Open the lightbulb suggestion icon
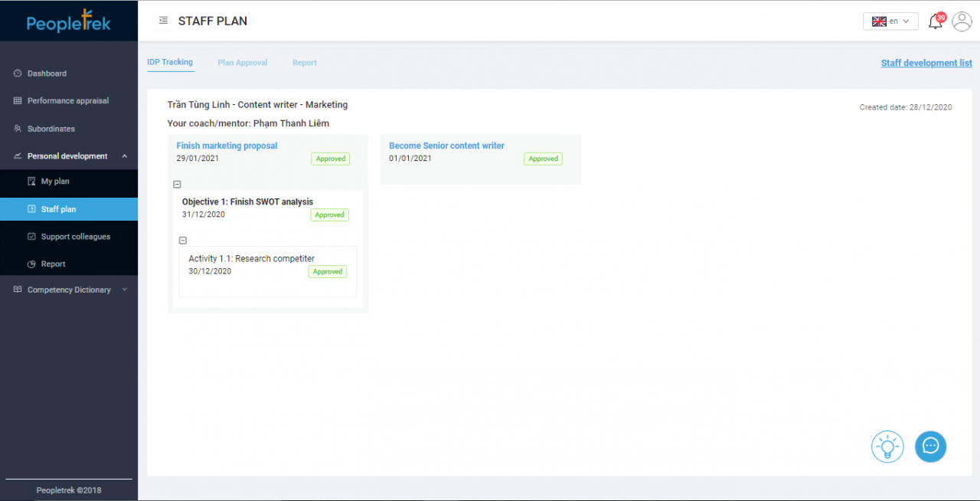980x501 pixels. tap(887, 447)
